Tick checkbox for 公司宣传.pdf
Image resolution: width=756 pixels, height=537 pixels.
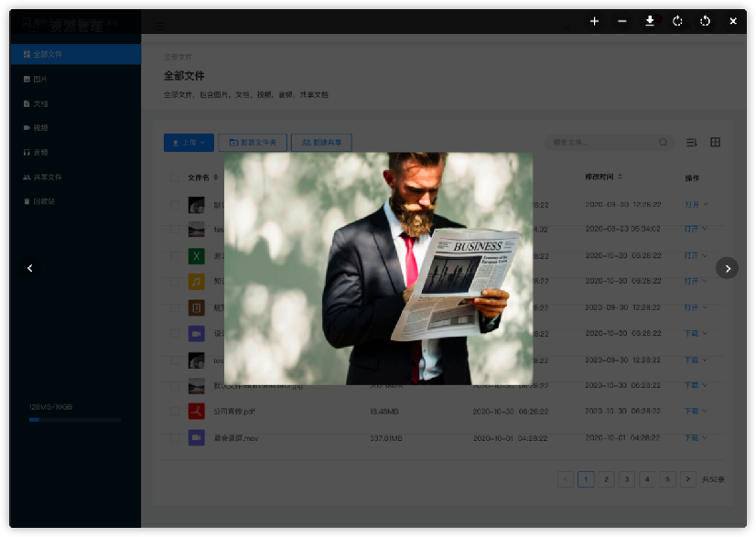[175, 411]
